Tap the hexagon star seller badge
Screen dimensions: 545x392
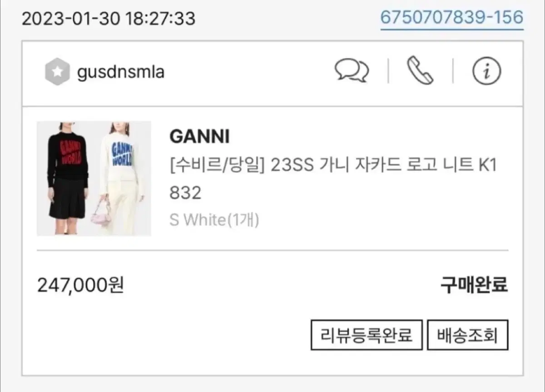tap(57, 72)
